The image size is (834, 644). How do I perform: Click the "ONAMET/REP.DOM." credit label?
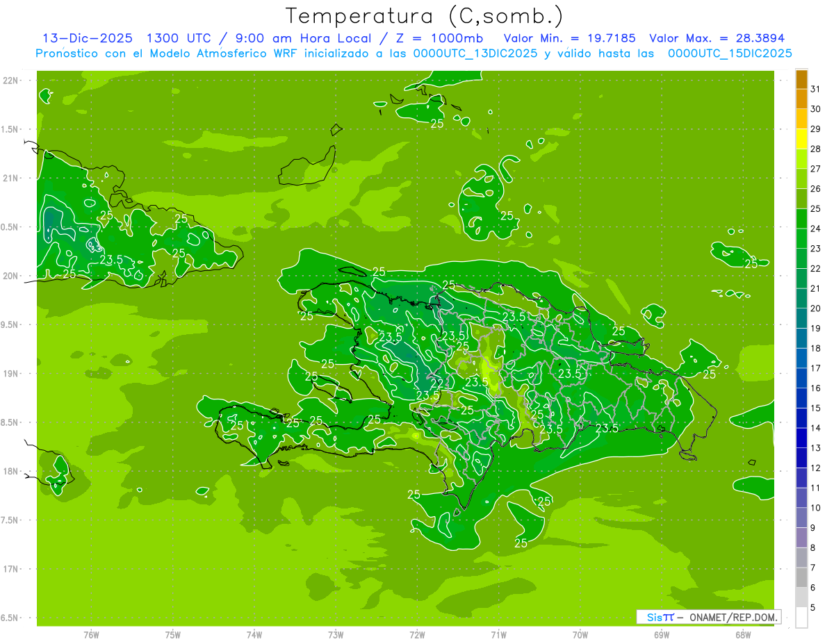tap(733, 617)
